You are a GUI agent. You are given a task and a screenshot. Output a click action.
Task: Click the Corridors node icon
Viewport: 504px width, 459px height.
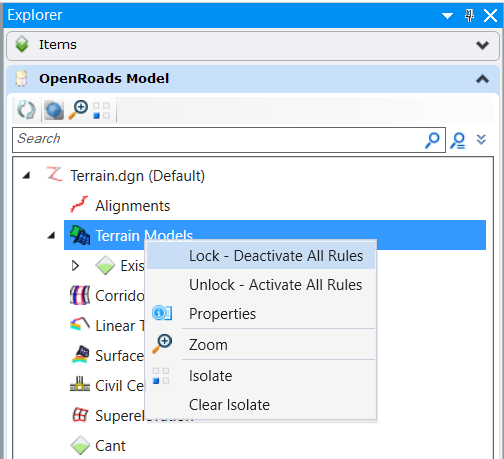tap(80, 295)
